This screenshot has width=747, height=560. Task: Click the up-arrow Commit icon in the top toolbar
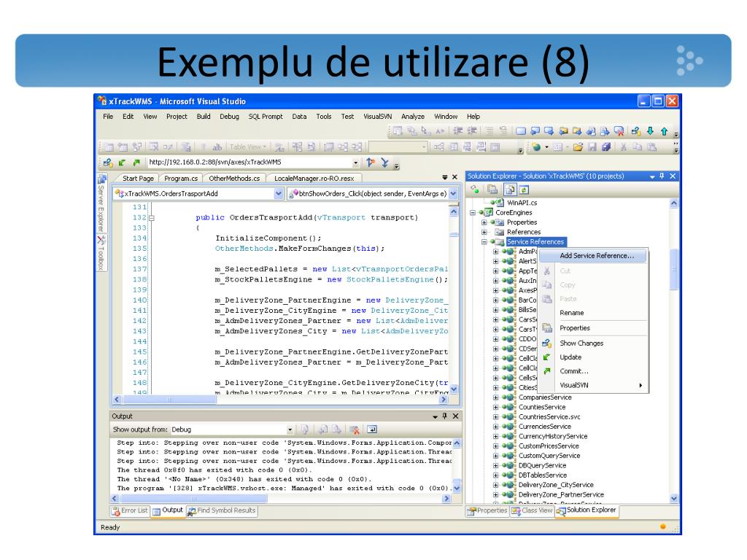point(664,131)
